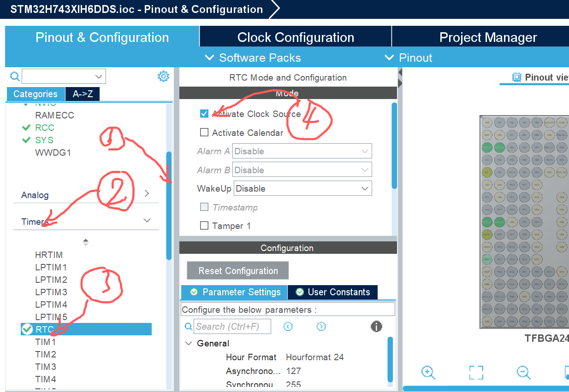Zoom out on the pinout view
Viewport: 569px width, 392px height.
[523, 372]
